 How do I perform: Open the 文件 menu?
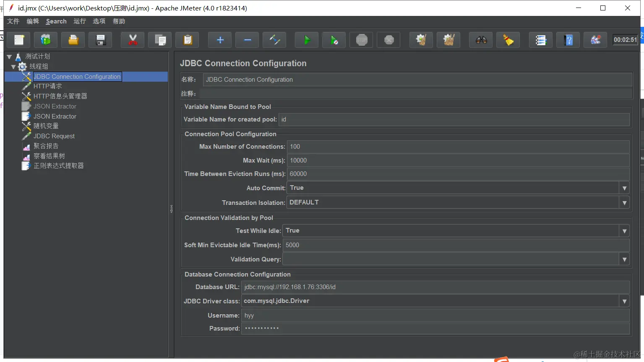coord(13,21)
